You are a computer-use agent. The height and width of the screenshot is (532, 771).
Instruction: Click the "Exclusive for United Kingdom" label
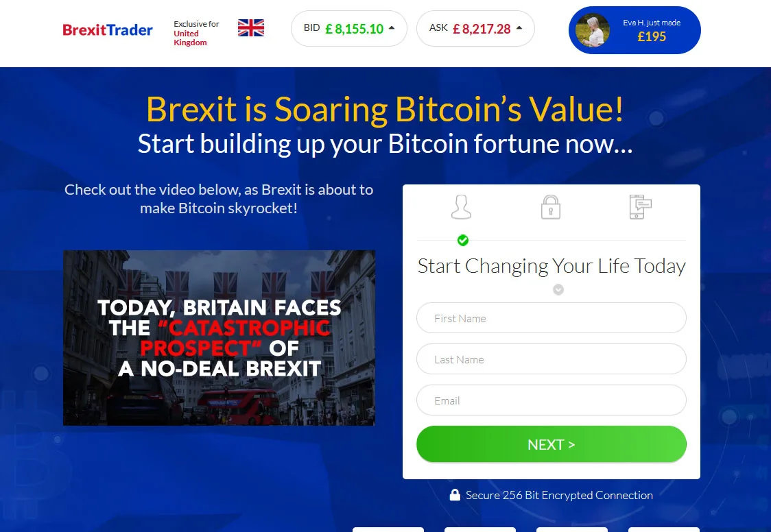pyautogui.click(x=195, y=33)
